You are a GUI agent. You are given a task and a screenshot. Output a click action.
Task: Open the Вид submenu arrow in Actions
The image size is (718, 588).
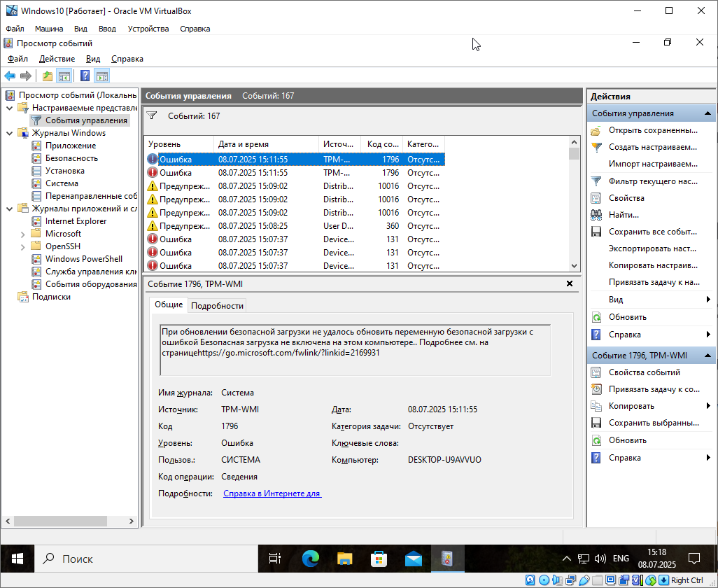[x=708, y=300]
